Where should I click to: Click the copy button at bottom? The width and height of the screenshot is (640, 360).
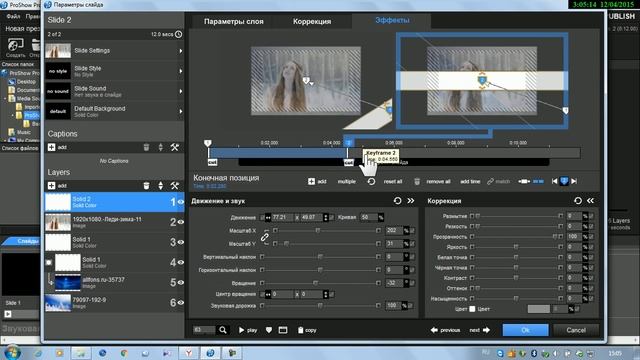307,330
